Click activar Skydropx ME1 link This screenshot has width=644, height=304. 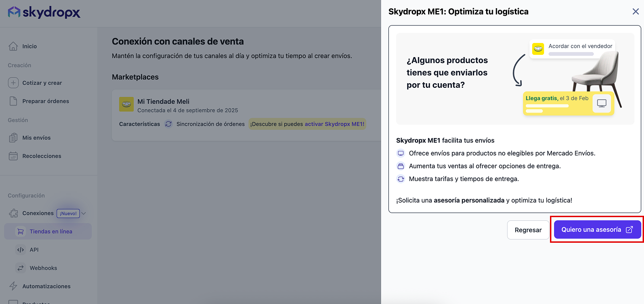(335, 124)
